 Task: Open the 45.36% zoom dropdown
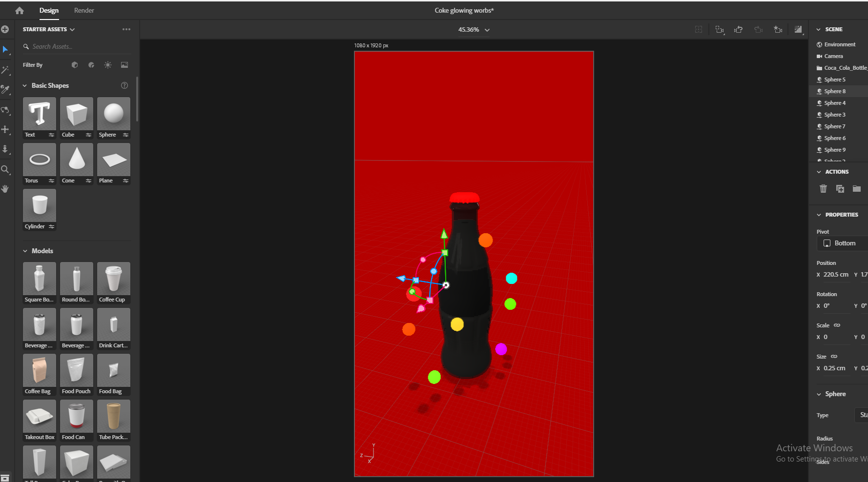click(x=474, y=30)
